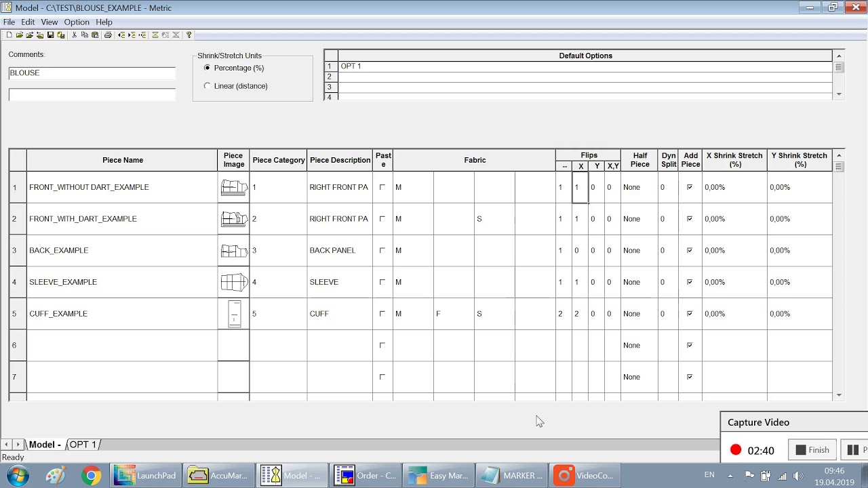Open the Edit menu
Image resolution: width=868 pixels, height=488 pixels.
click(28, 22)
